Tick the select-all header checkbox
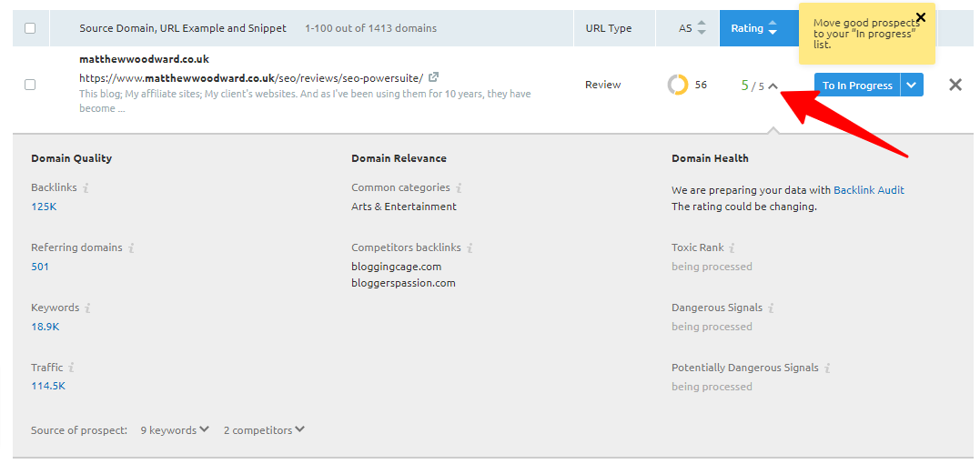 tap(30, 28)
